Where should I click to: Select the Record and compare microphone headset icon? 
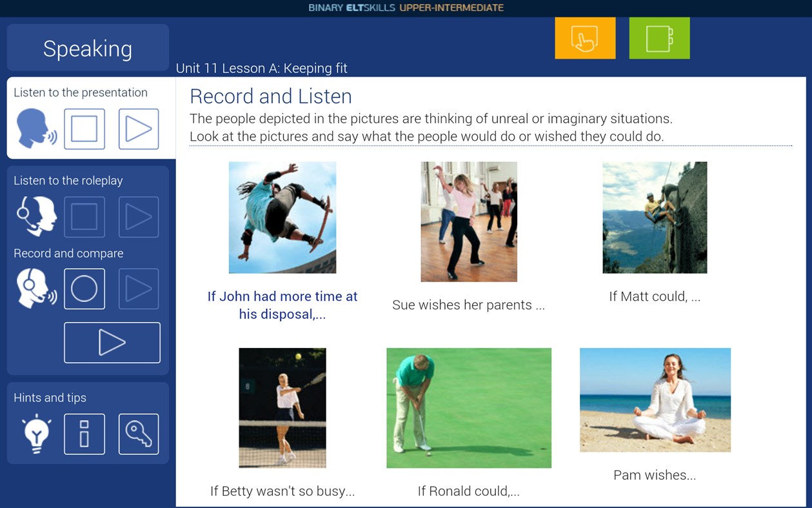[x=35, y=289]
